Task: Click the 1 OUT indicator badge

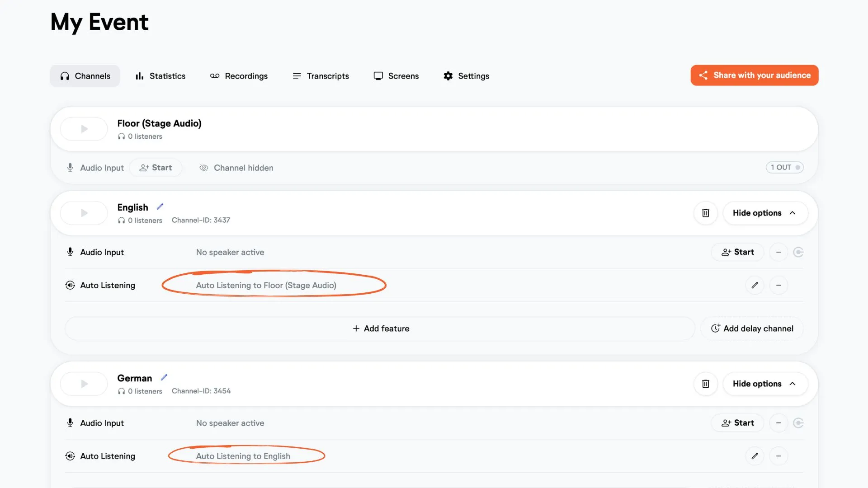Action: (x=784, y=167)
